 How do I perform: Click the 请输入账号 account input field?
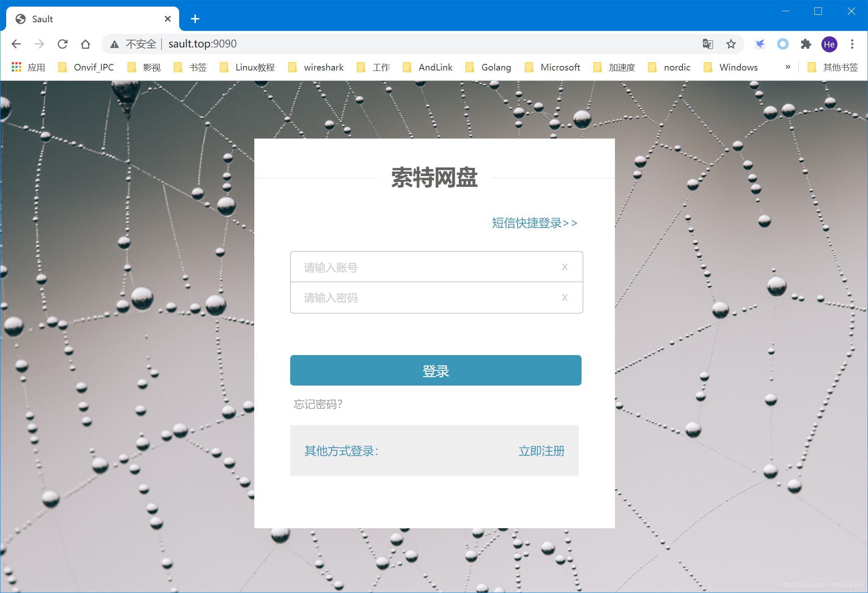click(412, 267)
